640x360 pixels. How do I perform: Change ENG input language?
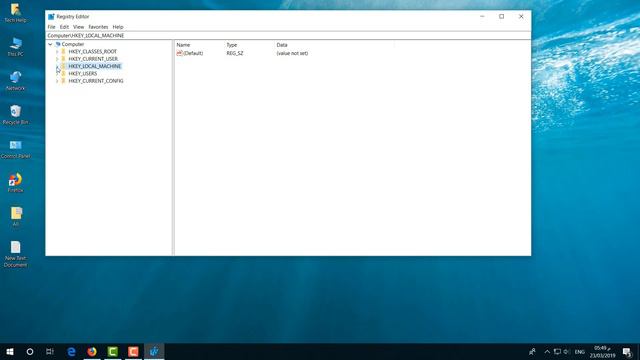pyautogui.click(x=580, y=352)
